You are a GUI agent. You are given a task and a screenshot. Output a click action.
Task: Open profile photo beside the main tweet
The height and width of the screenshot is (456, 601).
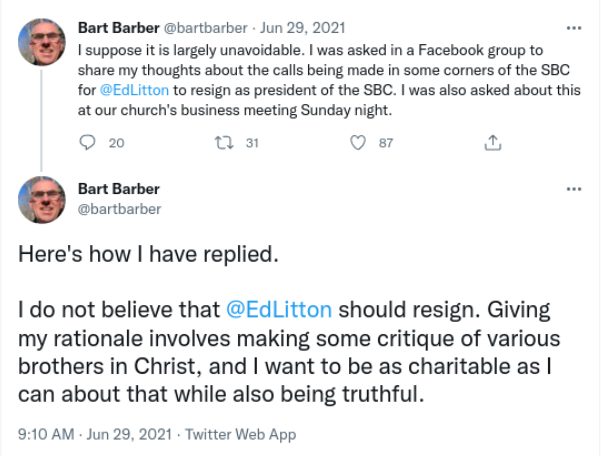pos(42,199)
